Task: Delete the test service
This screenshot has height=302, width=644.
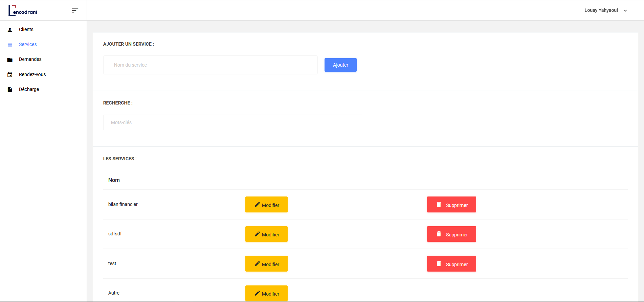Action: tap(451, 264)
